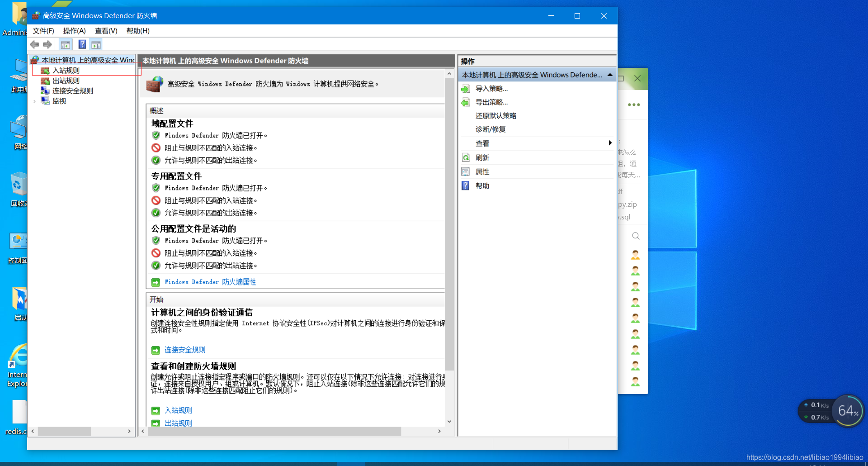Collapse the actions section header arrow
This screenshot has width=868, height=466.
coord(610,75)
